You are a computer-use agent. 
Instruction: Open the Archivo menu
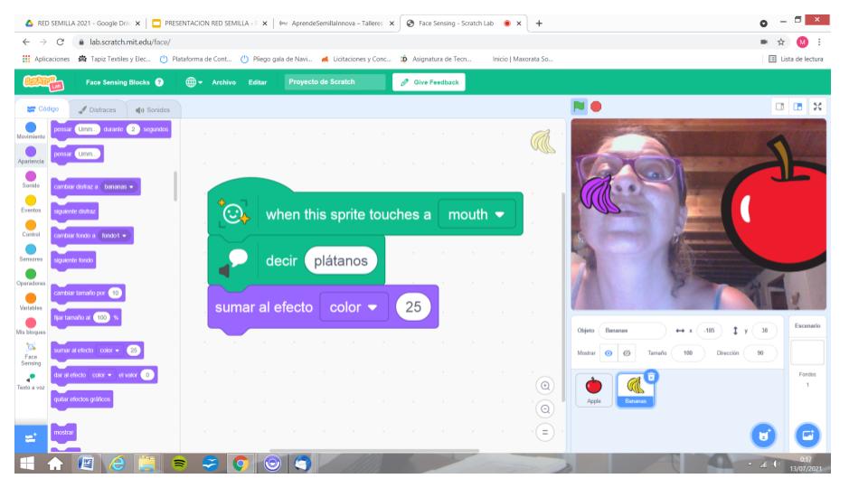click(x=223, y=82)
